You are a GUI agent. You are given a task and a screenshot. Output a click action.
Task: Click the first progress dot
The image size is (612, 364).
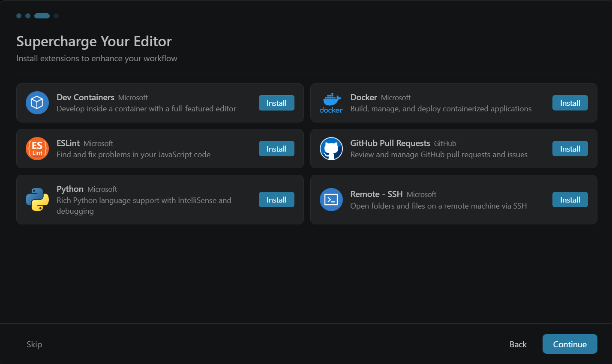(18, 15)
